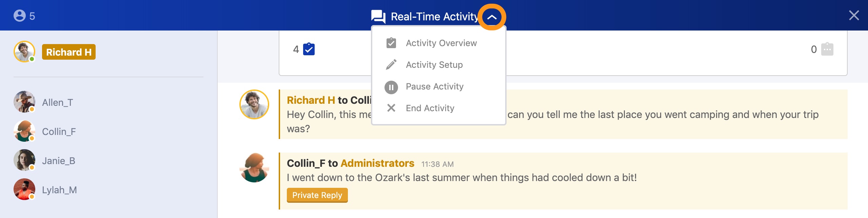Collapse the Real-Time Activity menu chevron
The height and width of the screenshot is (218, 868).
(x=491, y=16)
